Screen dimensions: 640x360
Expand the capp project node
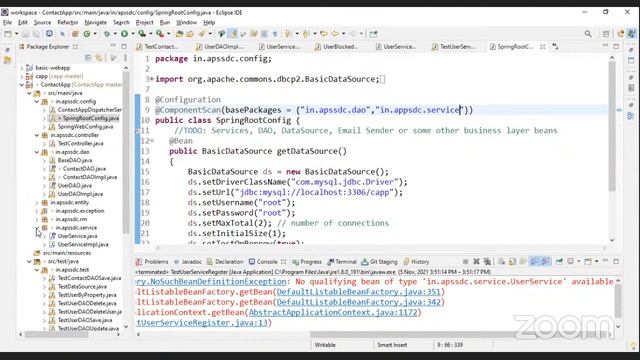coord(22,76)
